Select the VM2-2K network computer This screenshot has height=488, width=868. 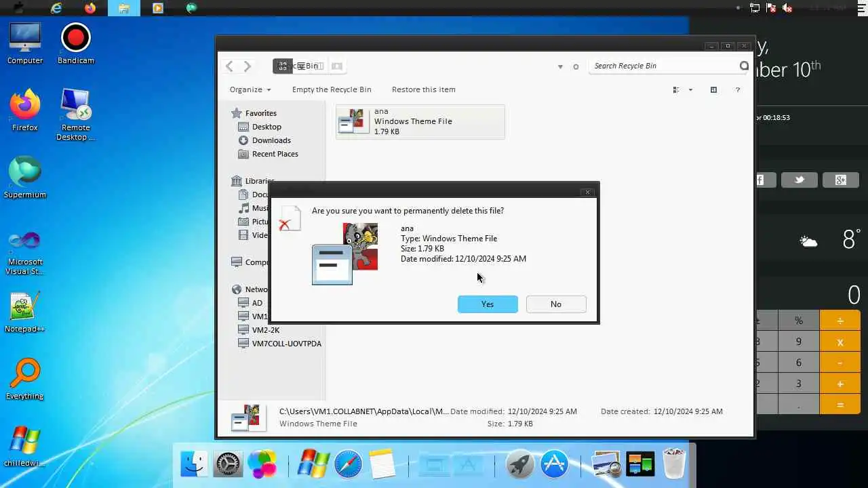coord(259,330)
